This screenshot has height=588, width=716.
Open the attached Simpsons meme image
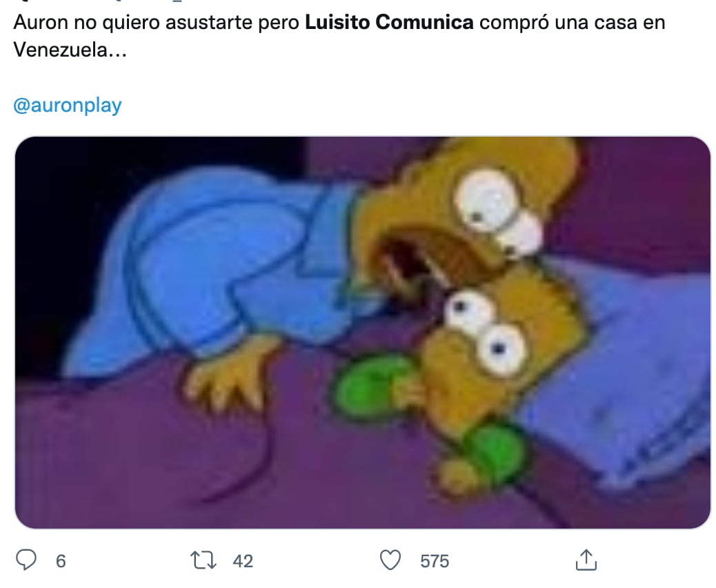(x=363, y=333)
